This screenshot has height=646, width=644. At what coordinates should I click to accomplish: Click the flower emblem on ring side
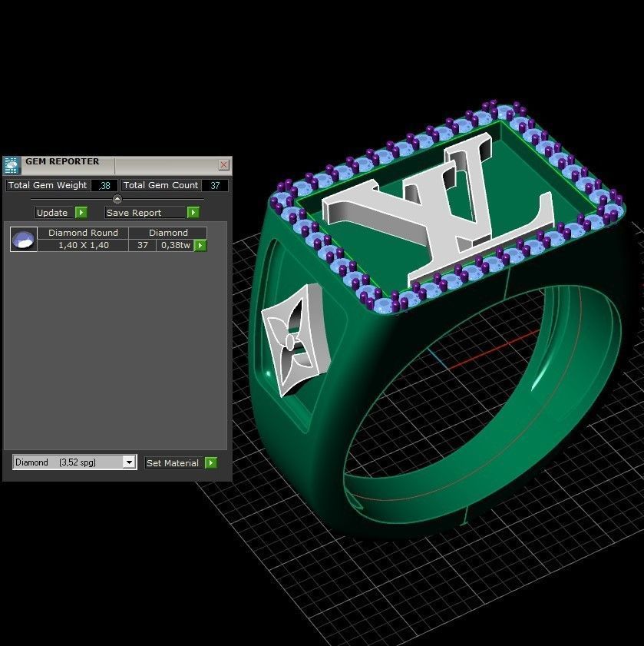pyautogui.click(x=295, y=340)
